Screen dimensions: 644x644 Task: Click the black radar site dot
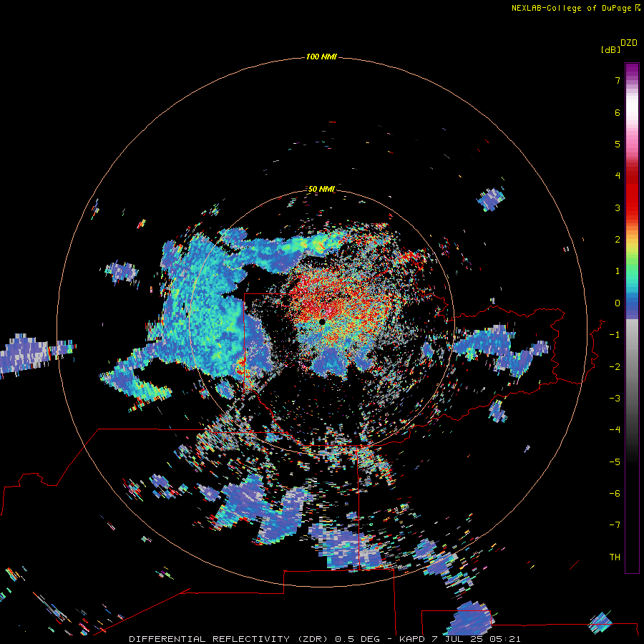[x=322, y=322]
